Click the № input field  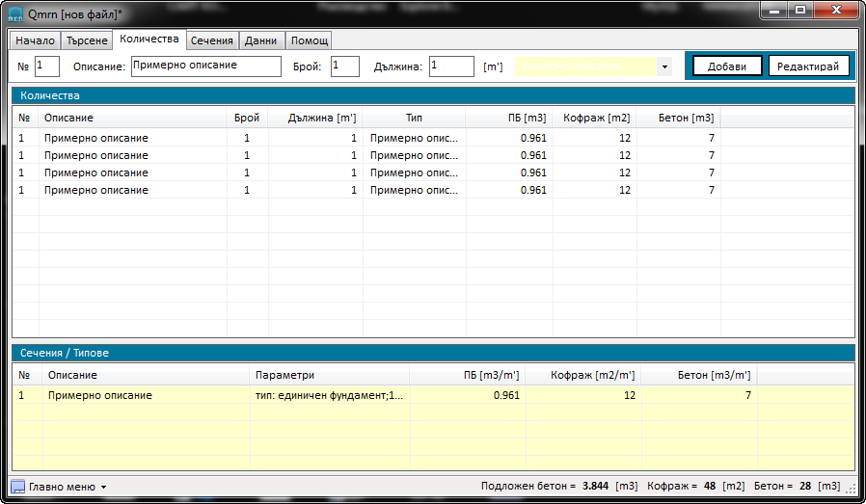pyautogui.click(x=47, y=66)
